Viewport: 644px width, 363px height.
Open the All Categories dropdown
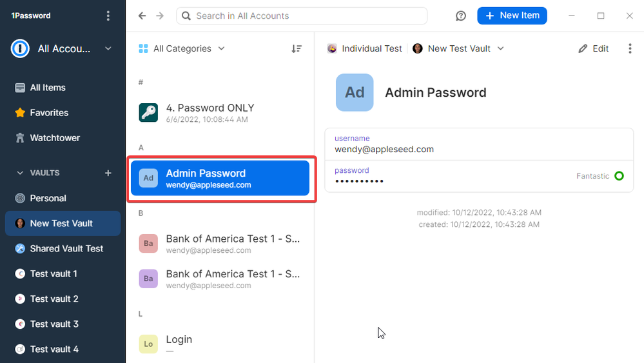182,48
